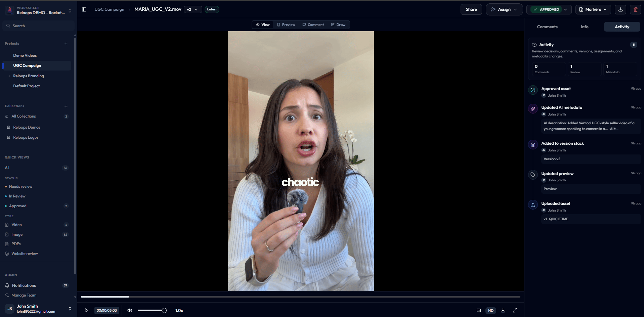Select the UGC Campaign project
The image size is (644, 317).
(x=37, y=65)
